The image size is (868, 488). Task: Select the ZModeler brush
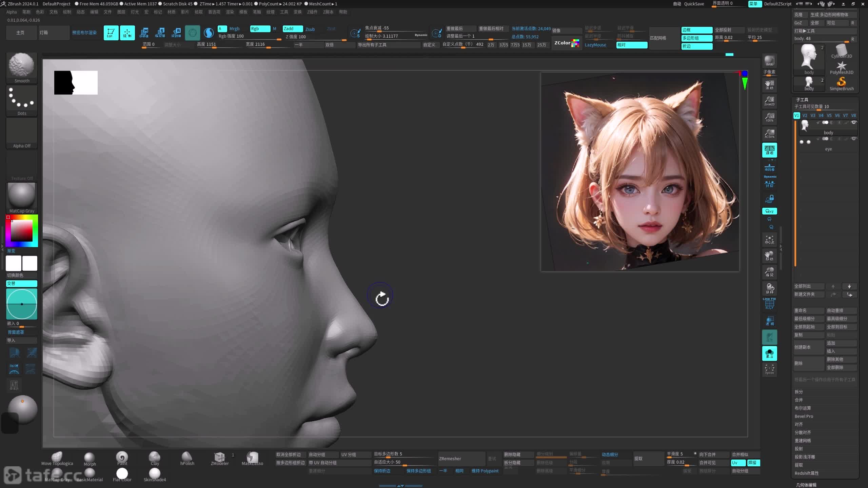coord(220,459)
